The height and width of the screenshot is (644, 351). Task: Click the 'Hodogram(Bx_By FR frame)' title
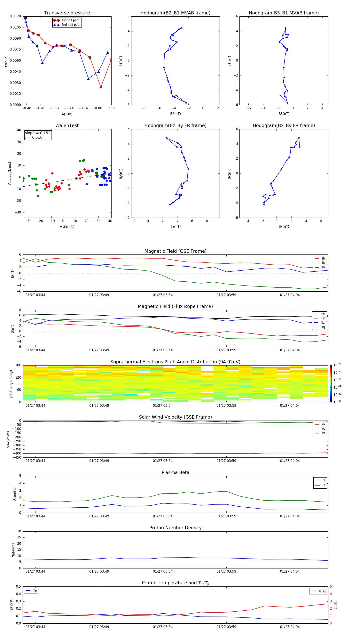284,125
